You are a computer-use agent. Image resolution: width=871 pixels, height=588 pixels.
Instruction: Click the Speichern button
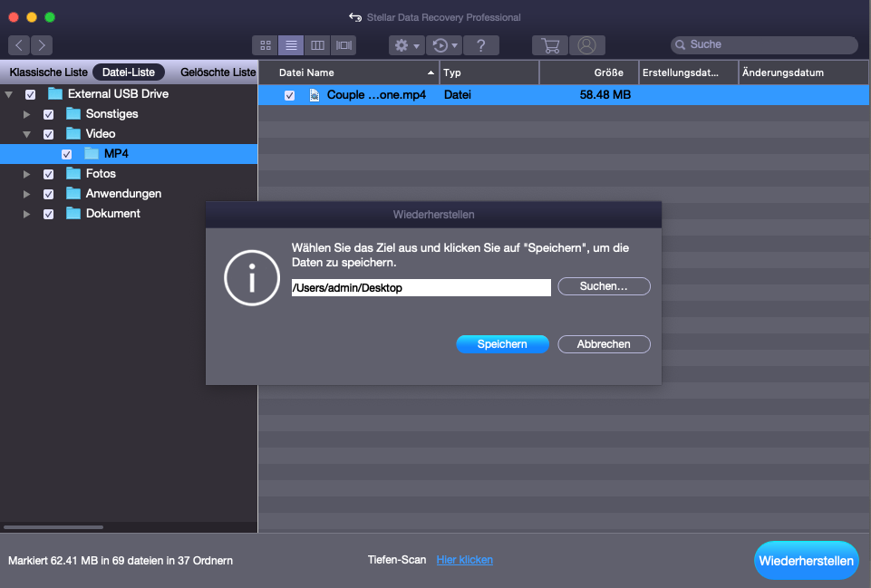pos(502,344)
